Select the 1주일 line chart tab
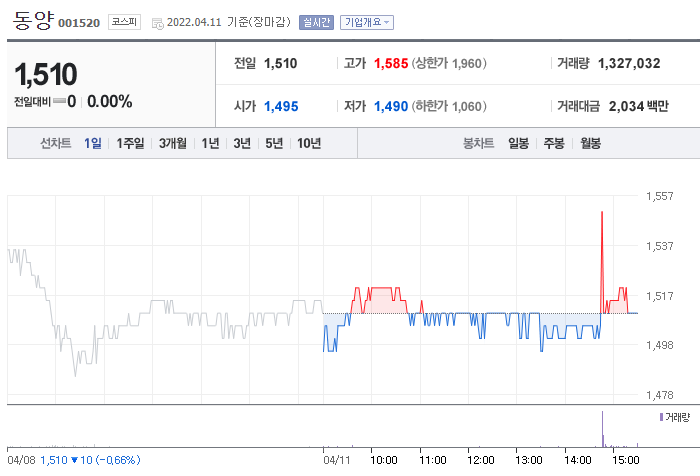Image resolution: width=700 pixels, height=476 pixels. (x=130, y=143)
